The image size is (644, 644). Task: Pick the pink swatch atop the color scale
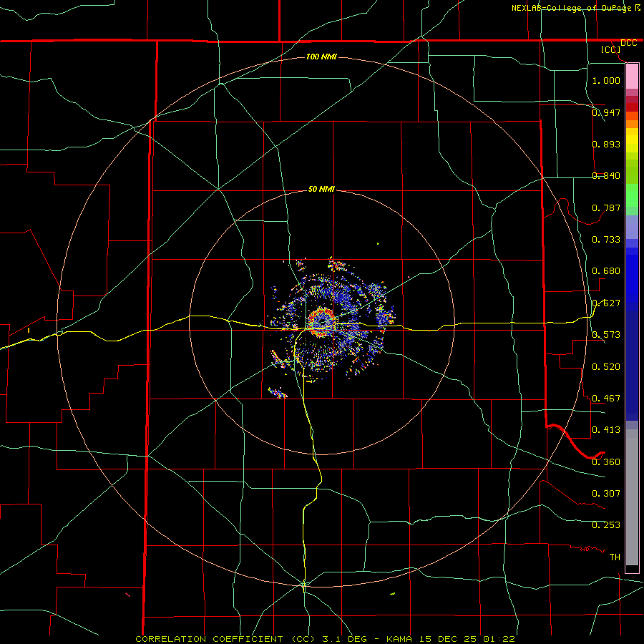[632, 77]
